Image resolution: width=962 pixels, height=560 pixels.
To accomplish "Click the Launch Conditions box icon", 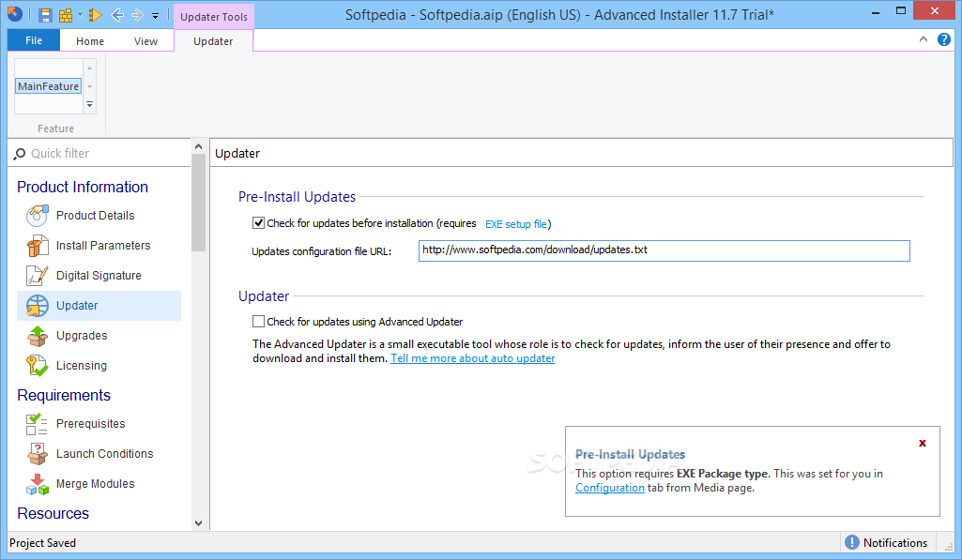I will (x=37, y=454).
